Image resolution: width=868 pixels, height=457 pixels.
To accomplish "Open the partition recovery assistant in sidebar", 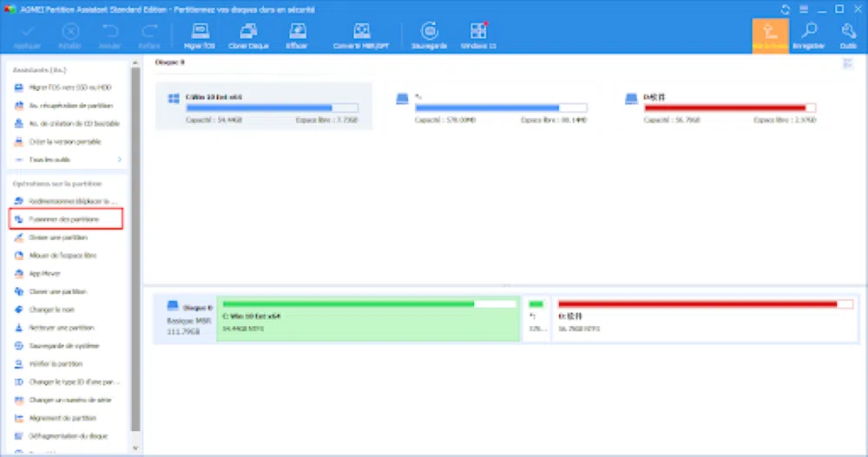I will pos(62,106).
